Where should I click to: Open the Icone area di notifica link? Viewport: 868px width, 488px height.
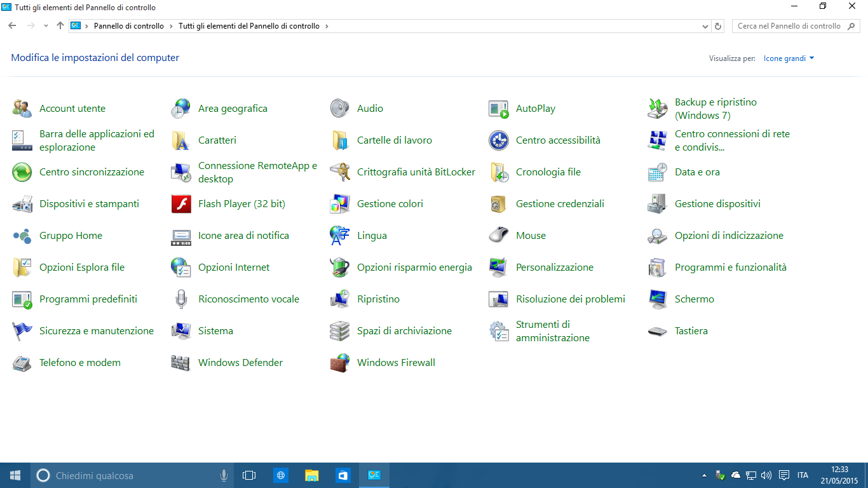(x=243, y=236)
